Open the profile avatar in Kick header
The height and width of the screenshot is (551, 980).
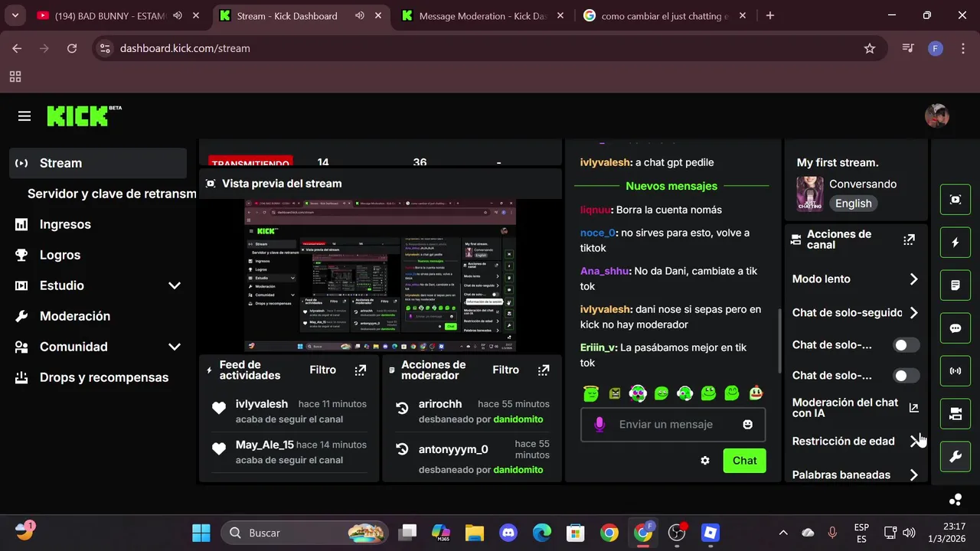click(x=937, y=116)
